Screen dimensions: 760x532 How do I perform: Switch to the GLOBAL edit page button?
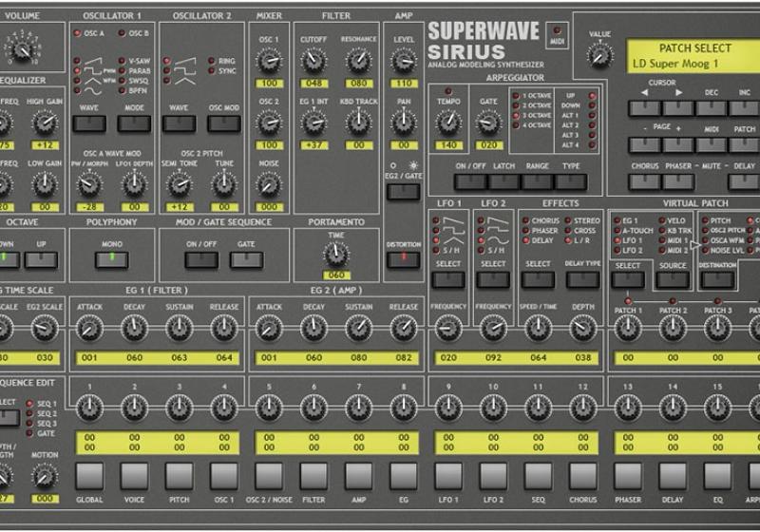(89, 475)
